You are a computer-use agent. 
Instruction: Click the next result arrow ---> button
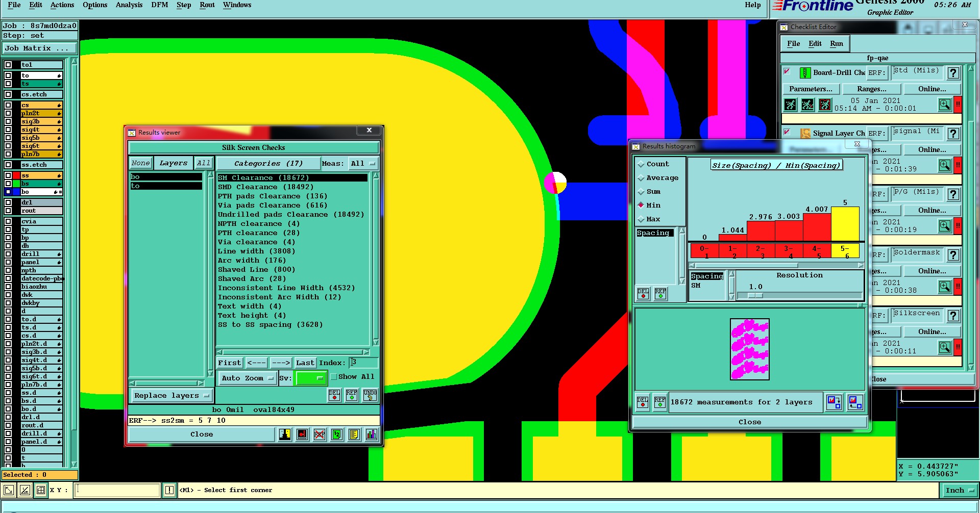coord(281,363)
